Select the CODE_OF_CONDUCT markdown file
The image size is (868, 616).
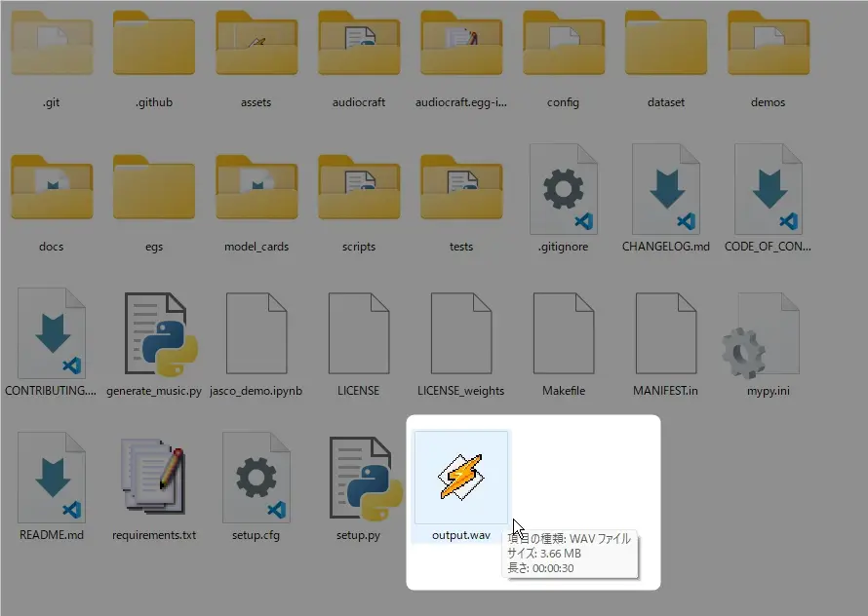[x=768, y=189]
